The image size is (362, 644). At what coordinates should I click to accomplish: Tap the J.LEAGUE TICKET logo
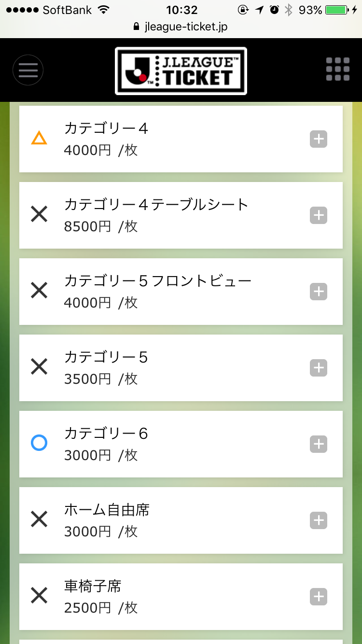point(181,71)
